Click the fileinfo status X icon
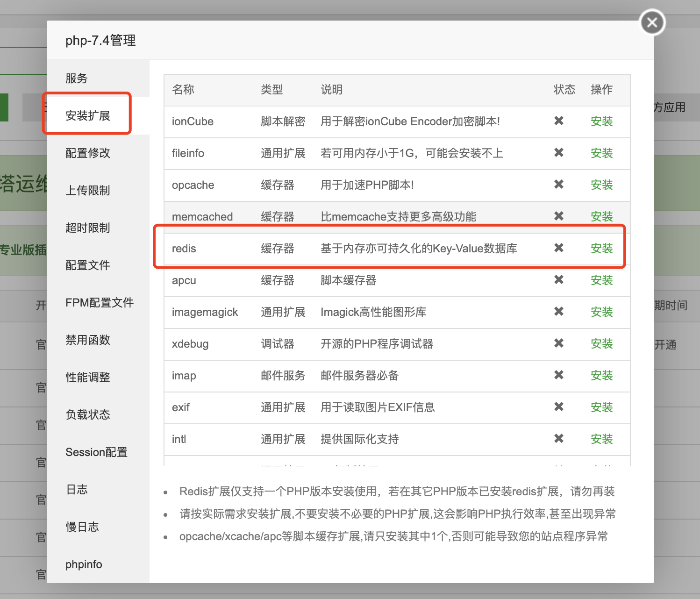Viewport: 700px width, 599px height. coord(558,153)
